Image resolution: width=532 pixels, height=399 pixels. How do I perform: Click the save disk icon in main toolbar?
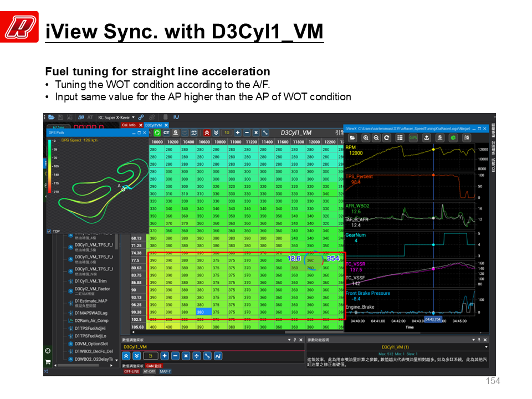pyautogui.click(x=60, y=117)
